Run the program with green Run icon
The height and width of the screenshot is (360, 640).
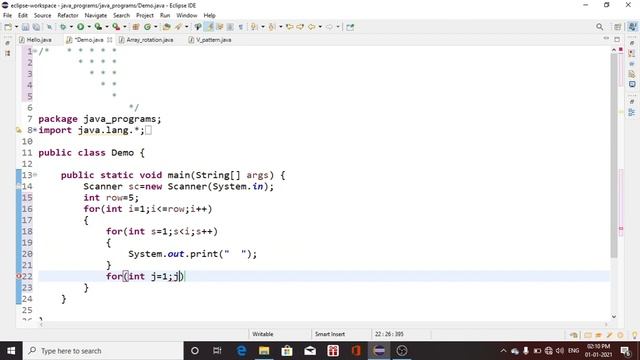click(80, 27)
